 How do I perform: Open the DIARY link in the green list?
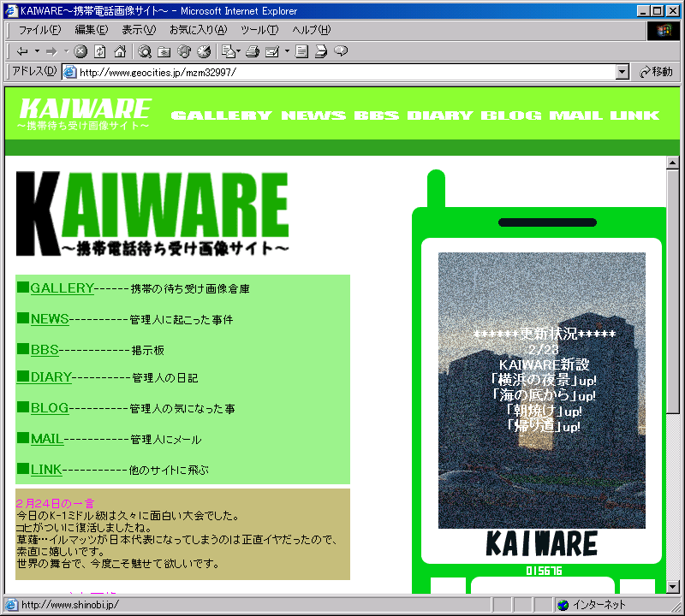pos(51,376)
